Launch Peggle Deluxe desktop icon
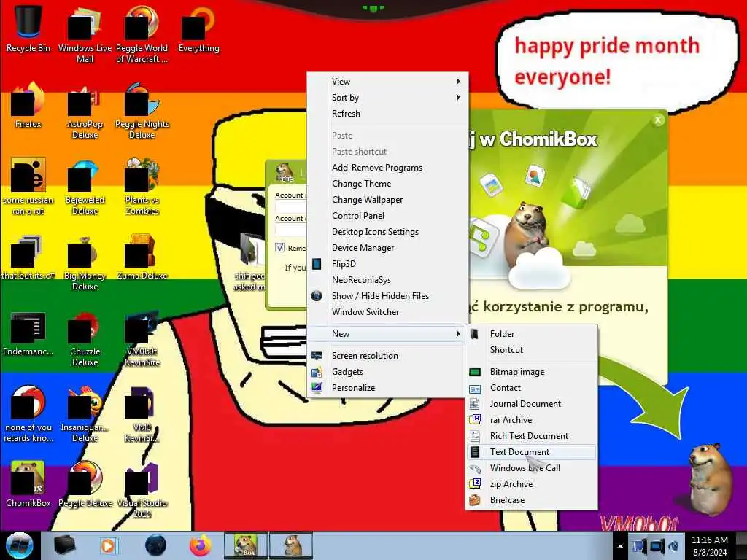This screenshot has height=560, width=747. tap(85, 484)
